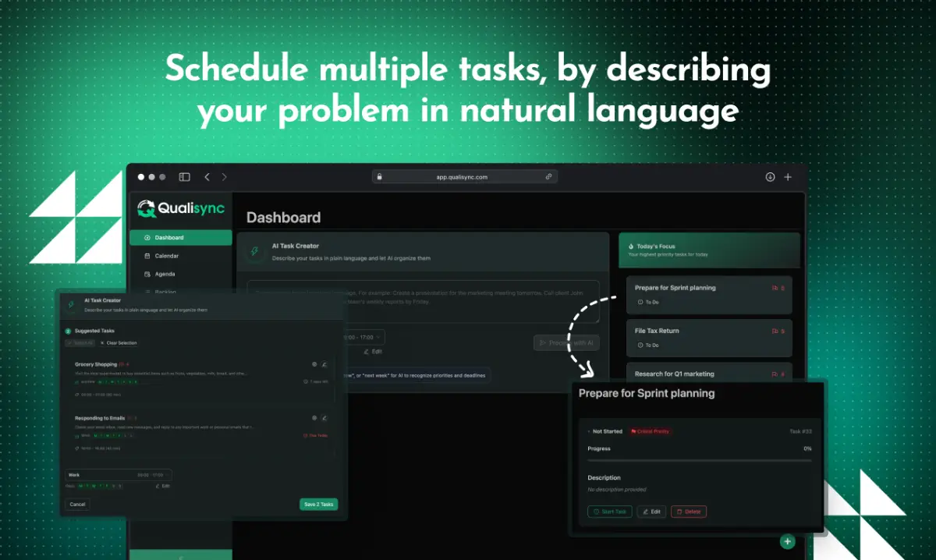Open the Work schedule dropdown

pos(119,474)
